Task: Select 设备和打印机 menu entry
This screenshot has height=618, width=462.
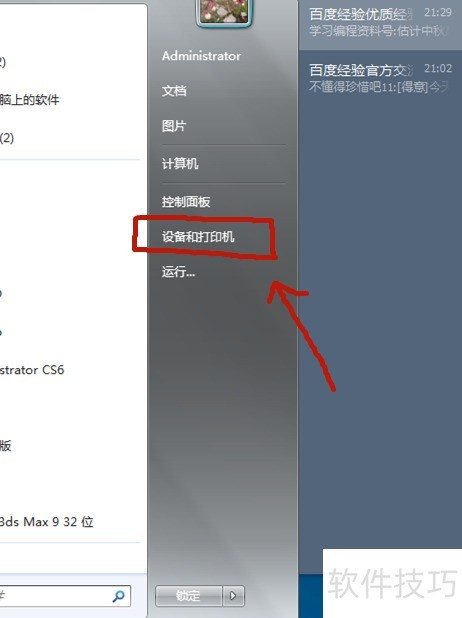Action: tap(198, 236)
